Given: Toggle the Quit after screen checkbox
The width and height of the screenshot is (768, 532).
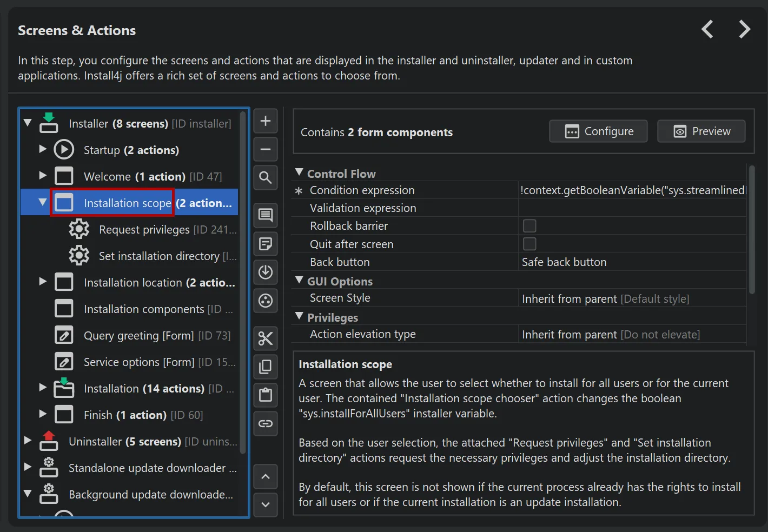Looking at the screenshot, I should (x=529, y=244).
